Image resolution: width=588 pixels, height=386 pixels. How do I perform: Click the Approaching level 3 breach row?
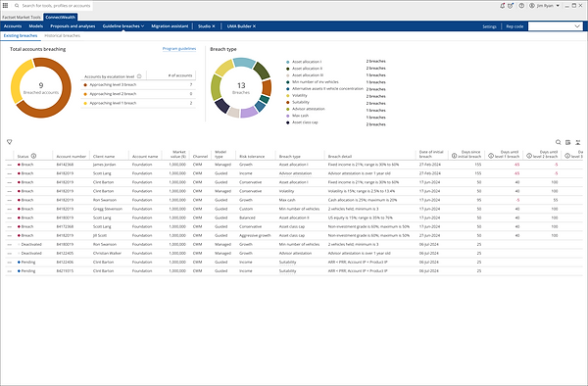(x=138, y=85)
